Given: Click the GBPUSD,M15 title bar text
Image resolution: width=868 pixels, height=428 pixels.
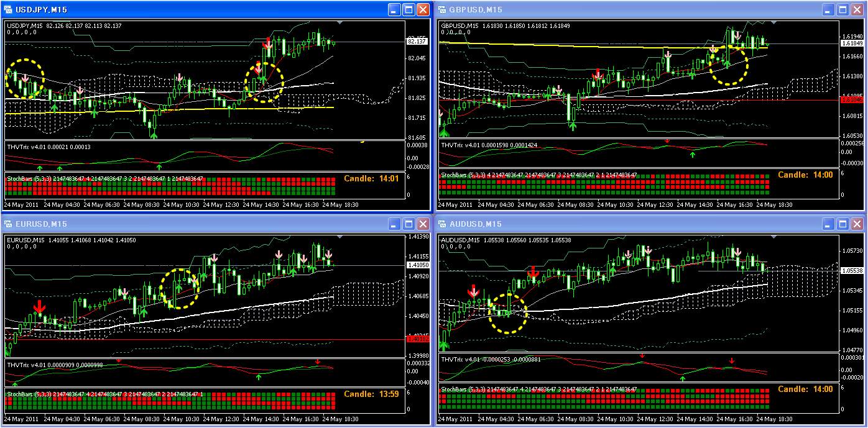Looking at the screenshot, I should (476, 9).
